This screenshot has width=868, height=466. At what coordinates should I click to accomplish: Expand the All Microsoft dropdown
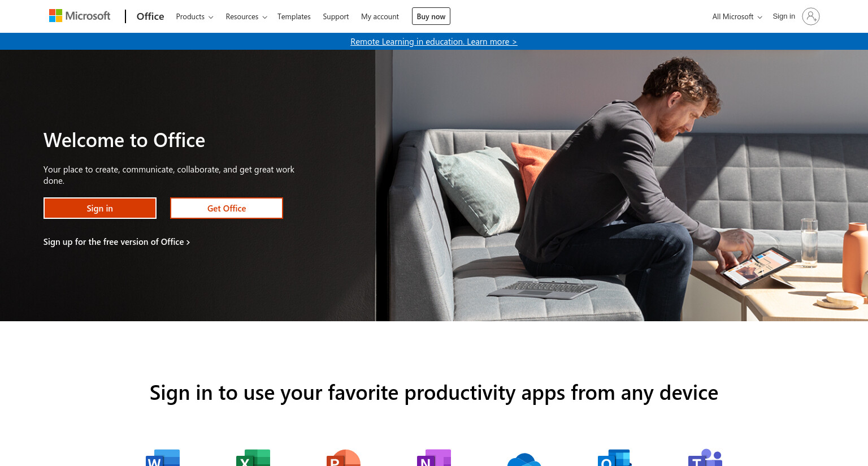pos(737,16)
